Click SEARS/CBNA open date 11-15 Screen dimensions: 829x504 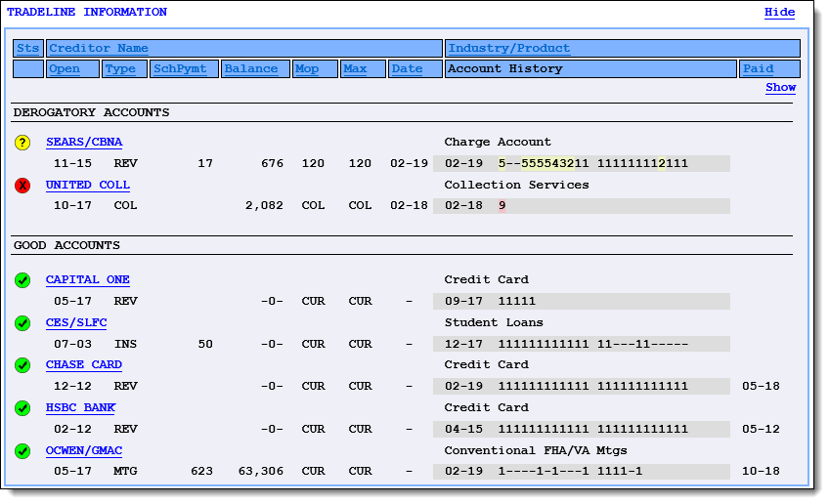coord(72,163)
